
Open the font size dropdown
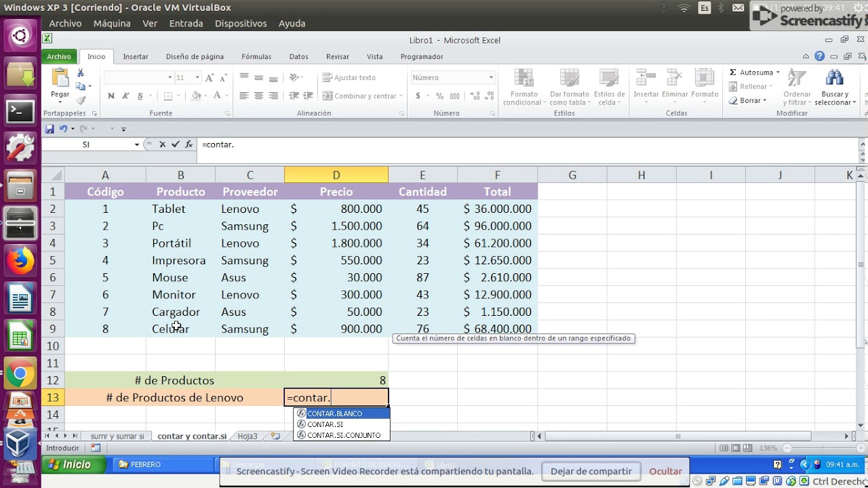tap(197, 77)
